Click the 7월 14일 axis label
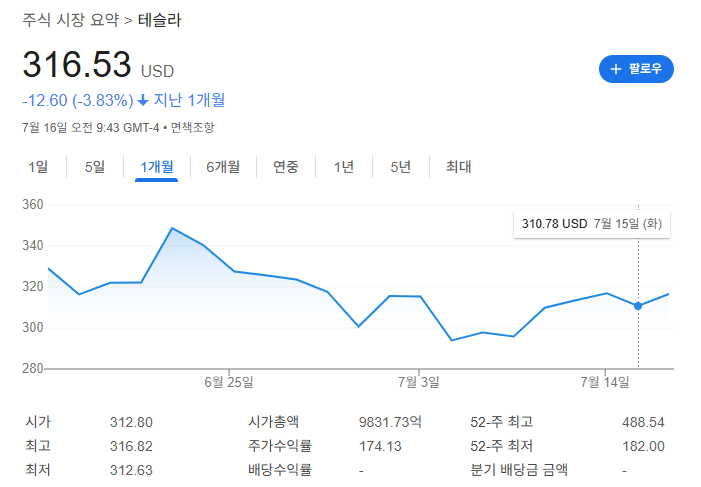The width and height of the screenshot is (701, 487). point(605,382)
